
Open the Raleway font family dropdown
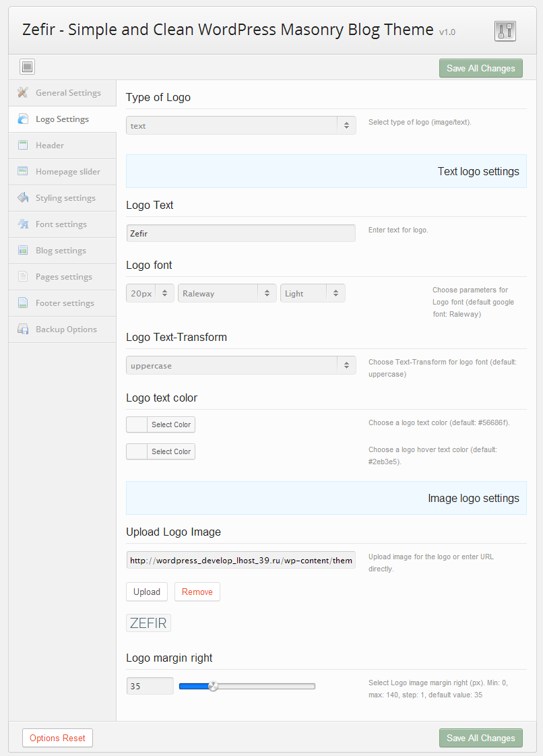227,293
